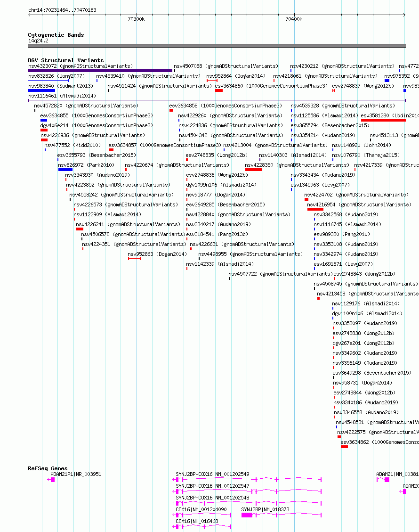Click the red bar under esv3581280

click(383, 120)
